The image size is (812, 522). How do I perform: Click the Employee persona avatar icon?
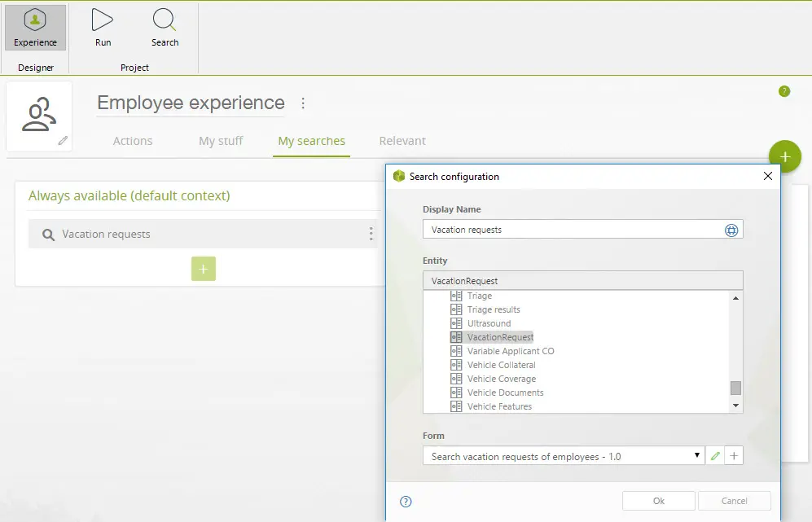click(39, 115)
